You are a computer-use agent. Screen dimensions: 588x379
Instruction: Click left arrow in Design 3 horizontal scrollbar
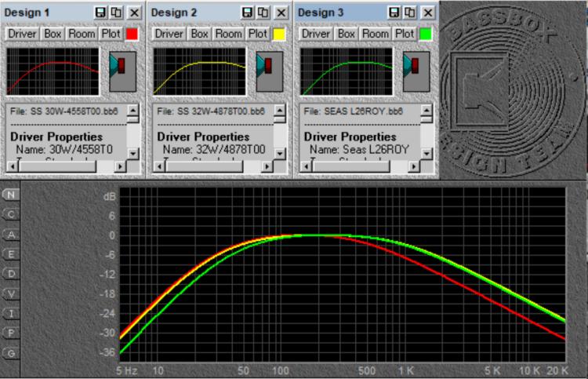[306, 166]
